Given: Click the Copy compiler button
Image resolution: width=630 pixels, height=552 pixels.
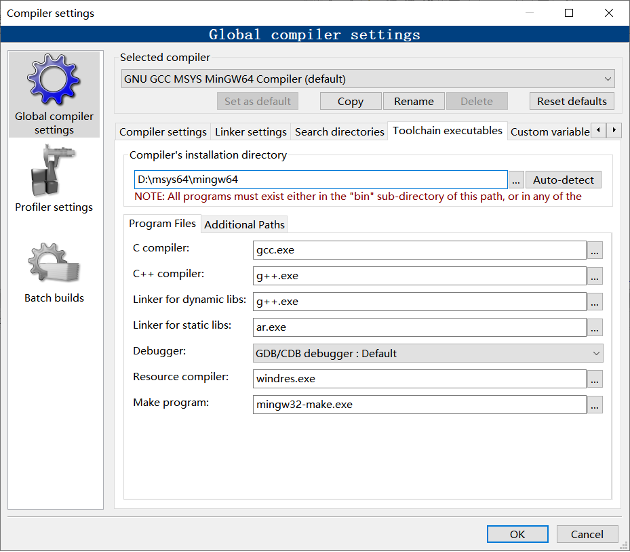Looking at the screenshot, I should [350, 101].
